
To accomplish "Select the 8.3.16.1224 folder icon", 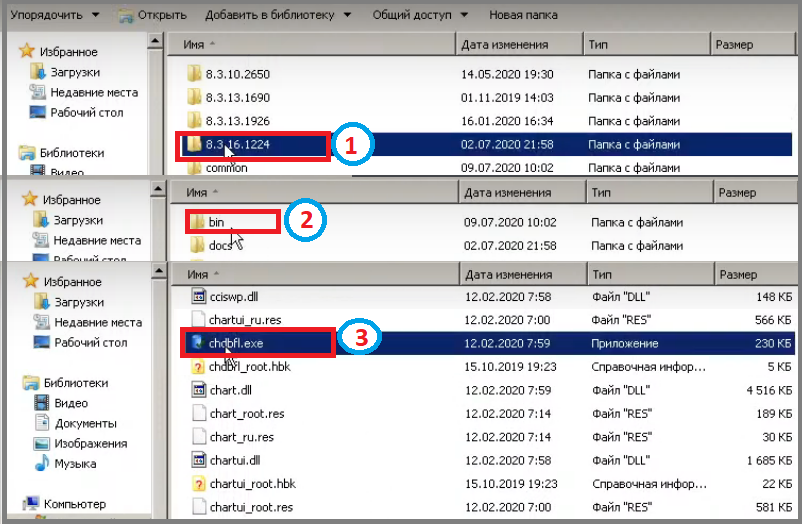I will click(x=194, y=144).
